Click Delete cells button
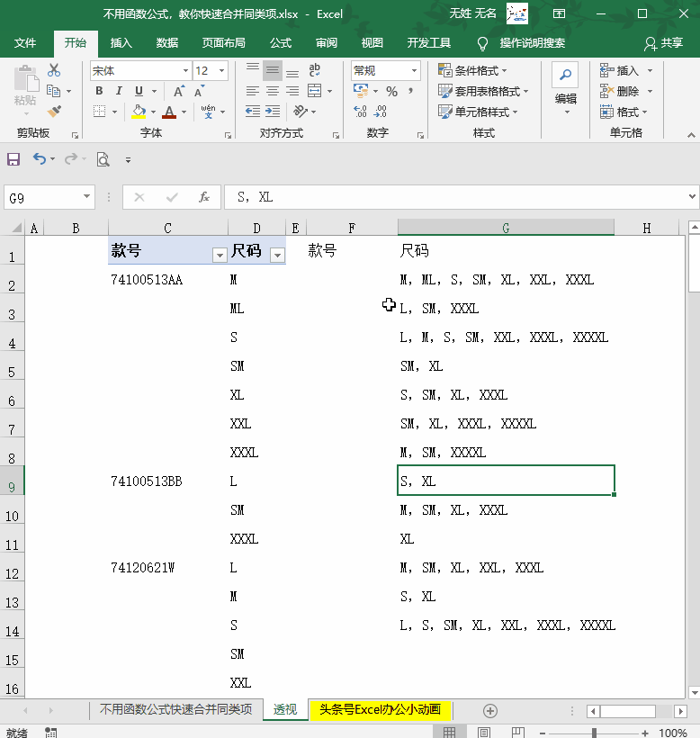This screenshot has height=738, width=700. pyautogui.click(x=620, y=91)
